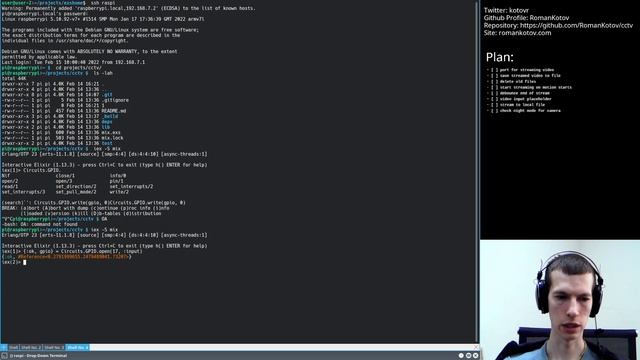Viewport: 640px width, 360px height.
Task: Click the first 'iex -S mix' command
Action: coord(107,149)
